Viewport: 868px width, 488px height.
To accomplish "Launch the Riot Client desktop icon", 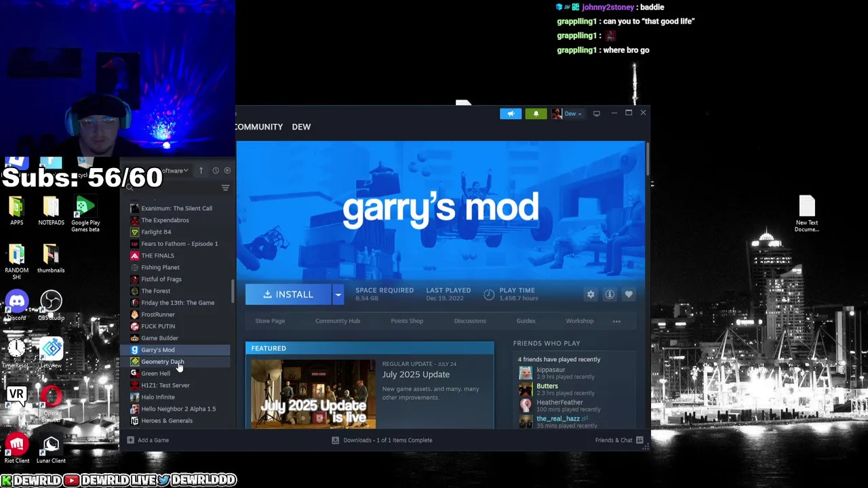I will 17,448.
